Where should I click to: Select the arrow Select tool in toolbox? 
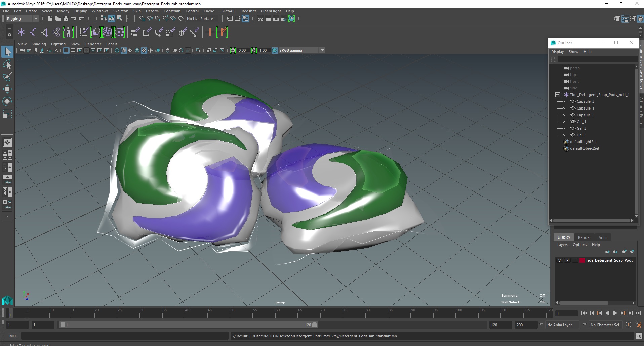[x=7, y=52]
